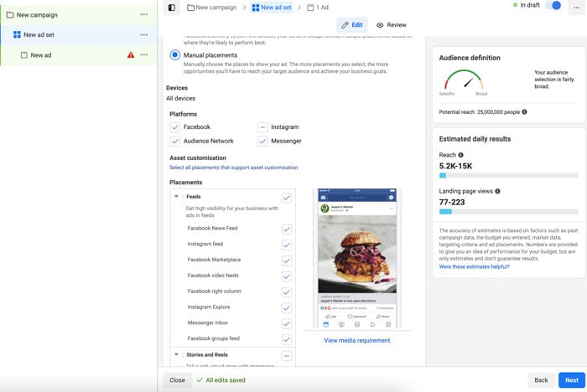Click the New ad set grid icon in sidebar
Image resolution: width=587 pixels, height=392 pixels.
pos(17,35)
